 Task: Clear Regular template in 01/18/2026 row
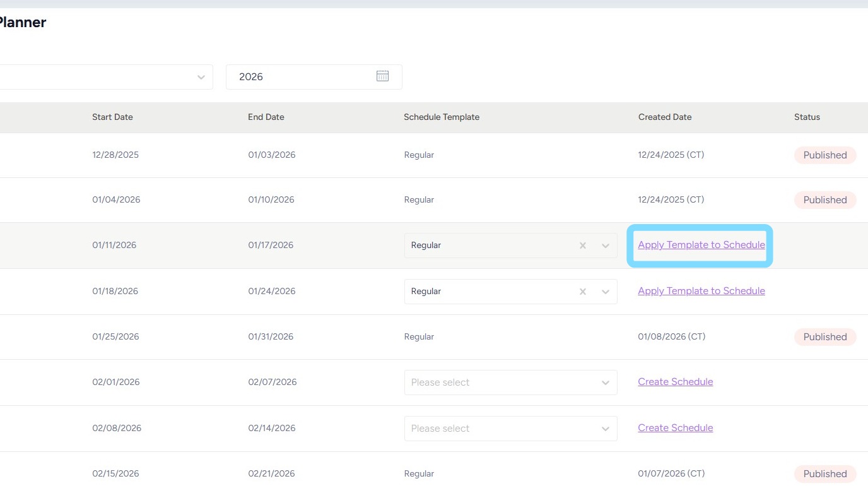[x=583, y=292]
